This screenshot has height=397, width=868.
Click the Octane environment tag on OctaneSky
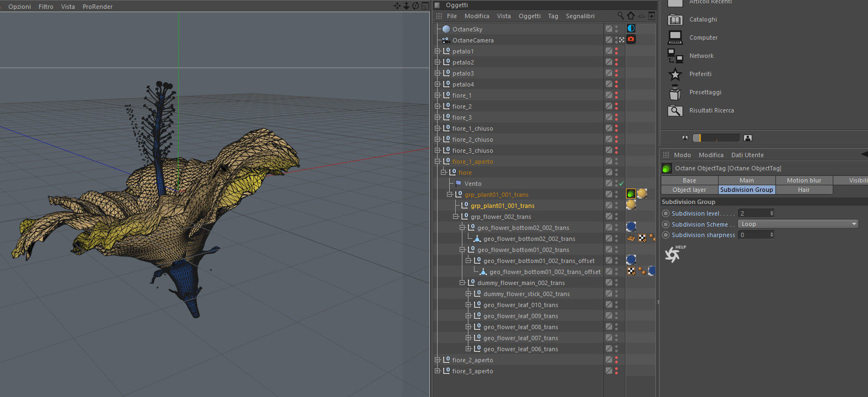point(631,28)
